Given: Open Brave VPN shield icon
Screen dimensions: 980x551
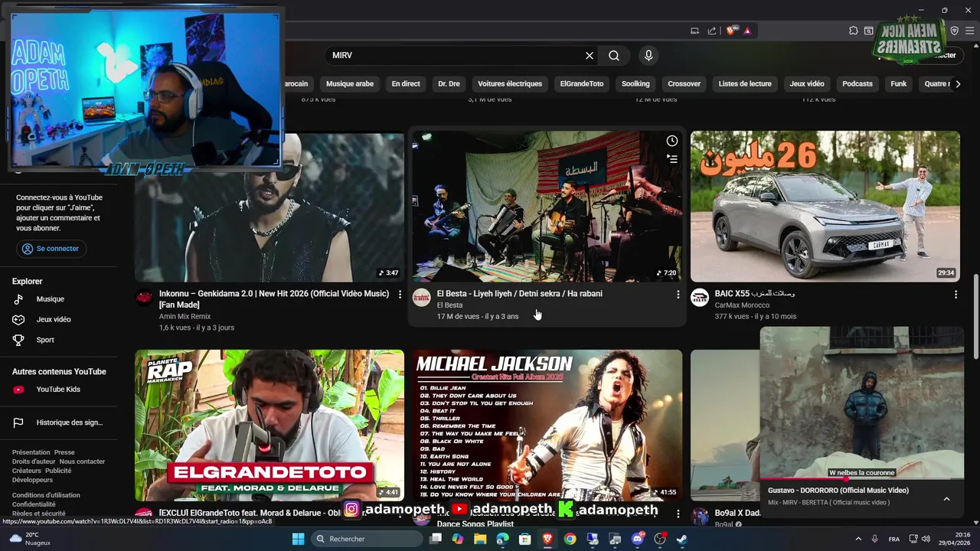Looking at the screenshot, I should point(954,31).
